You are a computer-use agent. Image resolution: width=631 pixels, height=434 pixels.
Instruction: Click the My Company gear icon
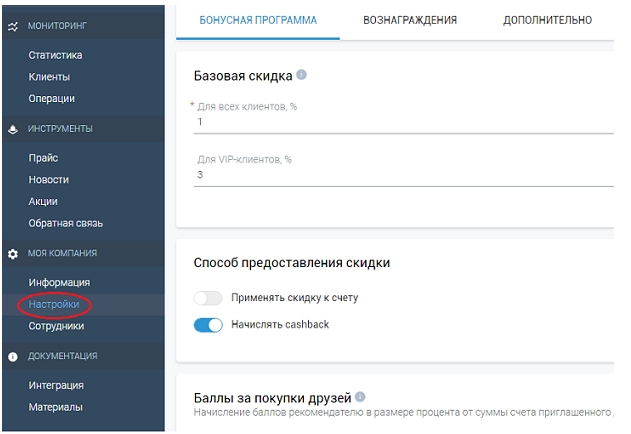pos(13,254)
